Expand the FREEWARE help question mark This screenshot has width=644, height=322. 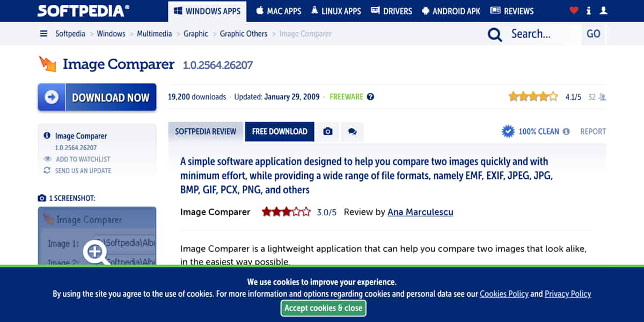point(371,97)
